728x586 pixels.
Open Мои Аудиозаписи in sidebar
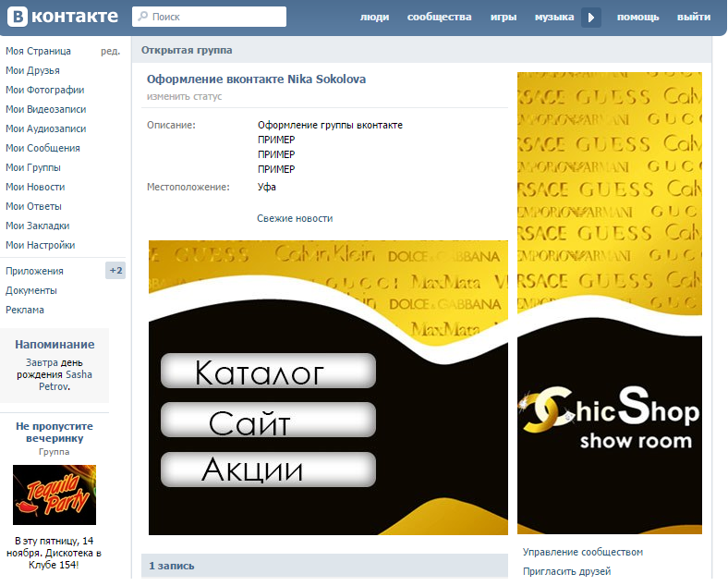click(x=45, y=128)
